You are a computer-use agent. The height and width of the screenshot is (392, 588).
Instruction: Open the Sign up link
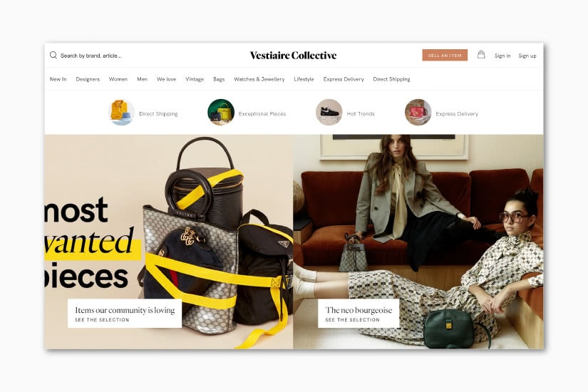click(527, 56)
